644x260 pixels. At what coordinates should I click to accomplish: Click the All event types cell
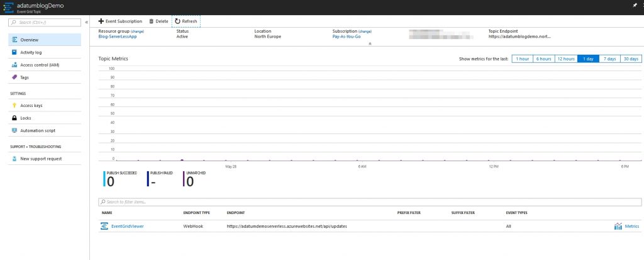508,226
